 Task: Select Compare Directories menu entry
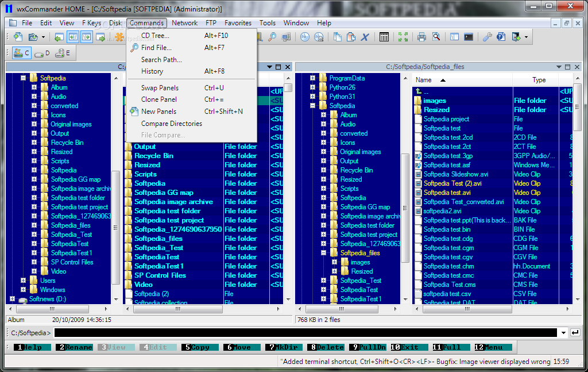click(x=192, y=124)
